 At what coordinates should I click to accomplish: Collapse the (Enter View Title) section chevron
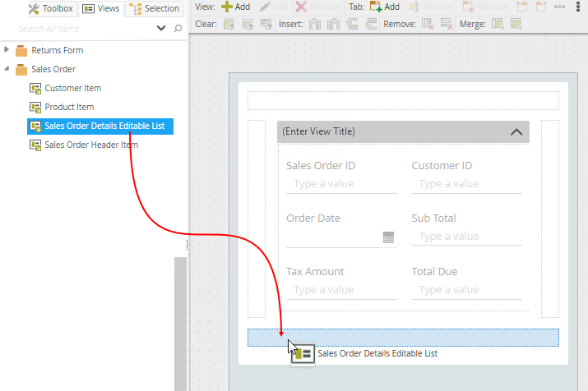(x=516, y=131)
